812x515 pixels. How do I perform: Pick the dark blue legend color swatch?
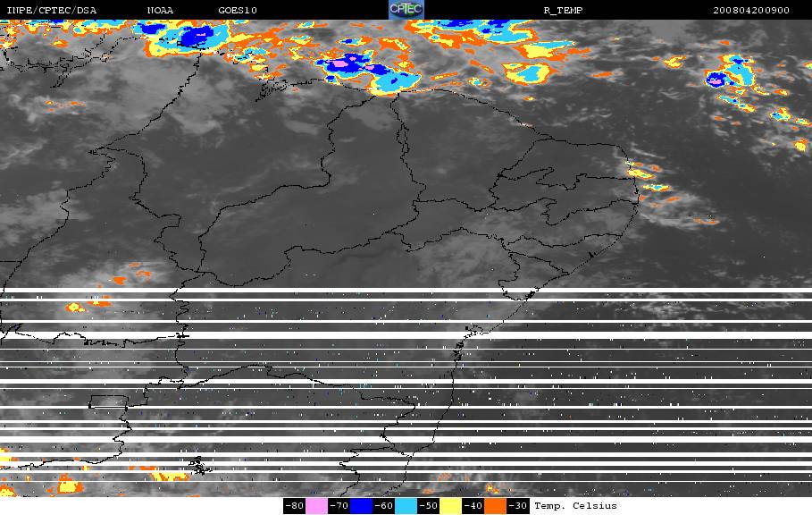[x=362, y=506]
